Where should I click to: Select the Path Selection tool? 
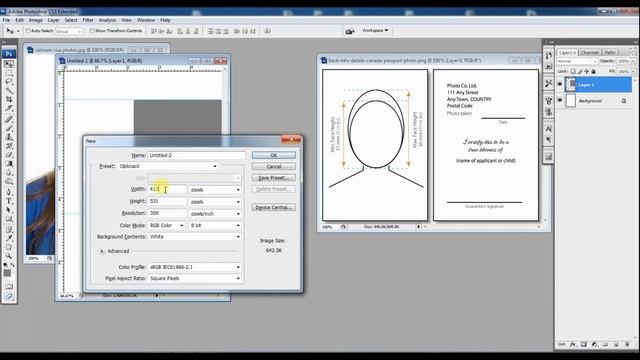pos(9,210)
